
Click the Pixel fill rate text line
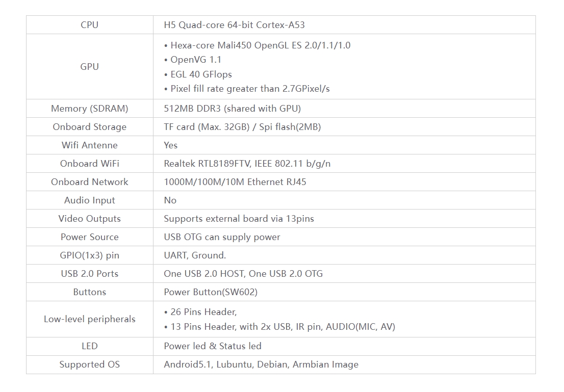[247, 88]
